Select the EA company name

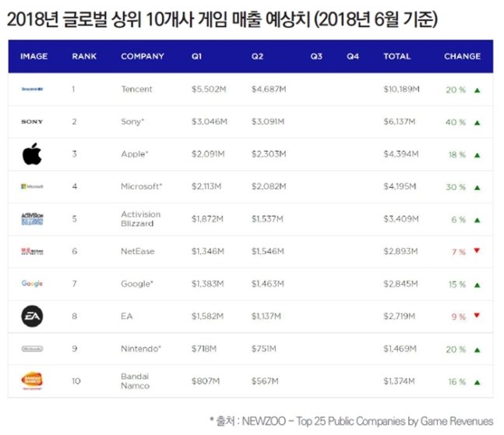[127, 317]
